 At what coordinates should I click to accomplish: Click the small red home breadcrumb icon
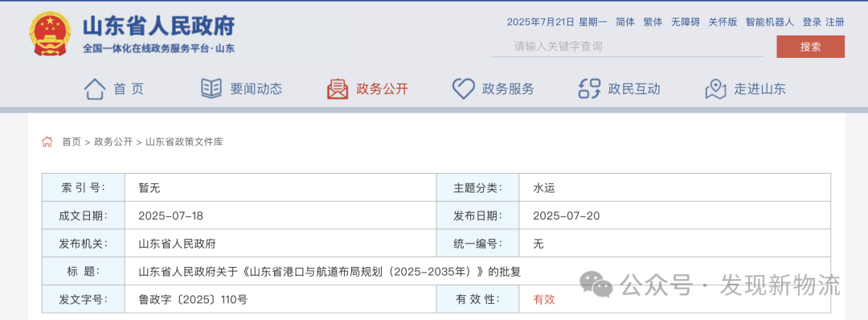[x=47, y=142]
